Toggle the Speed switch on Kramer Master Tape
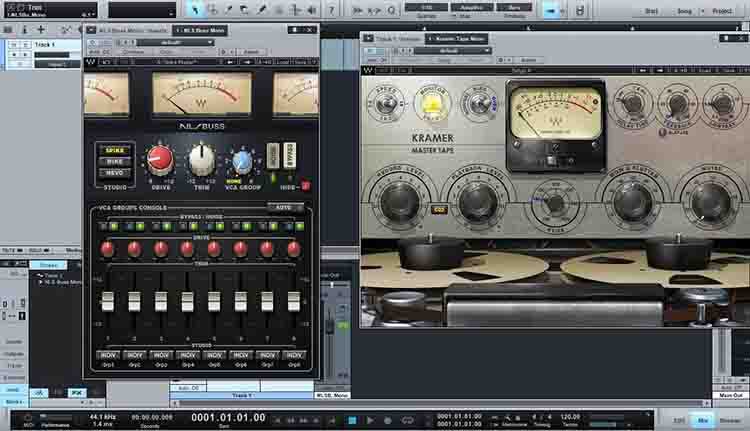750x431 pixels. tap(386, 102)
